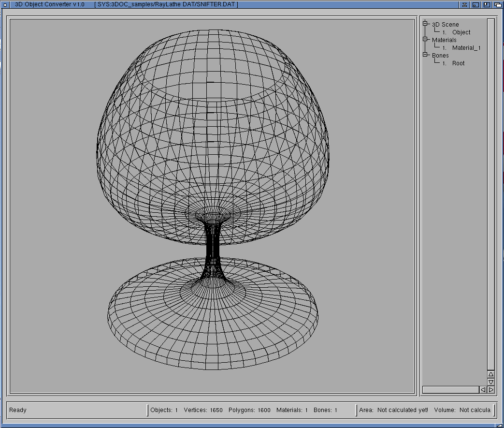Screen dimensions: 504x428
Task: Click the scroll right arrow in tree panel
Action: tap(490, 389)
